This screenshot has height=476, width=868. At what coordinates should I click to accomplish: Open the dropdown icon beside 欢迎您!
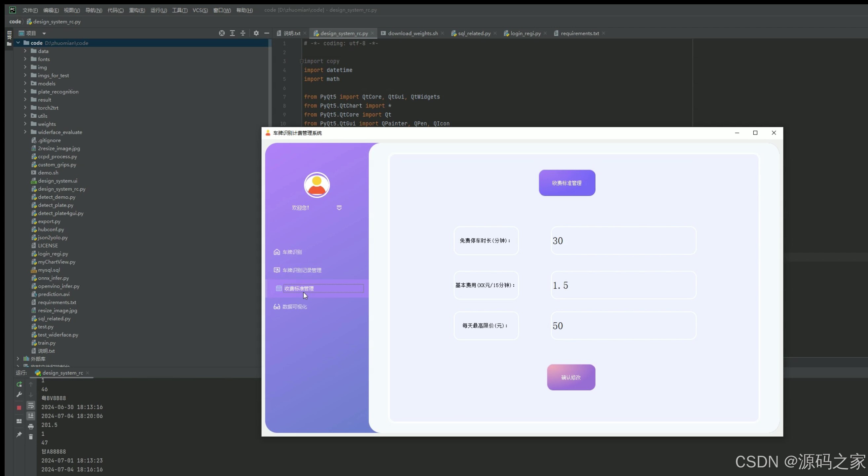point(339,208)
